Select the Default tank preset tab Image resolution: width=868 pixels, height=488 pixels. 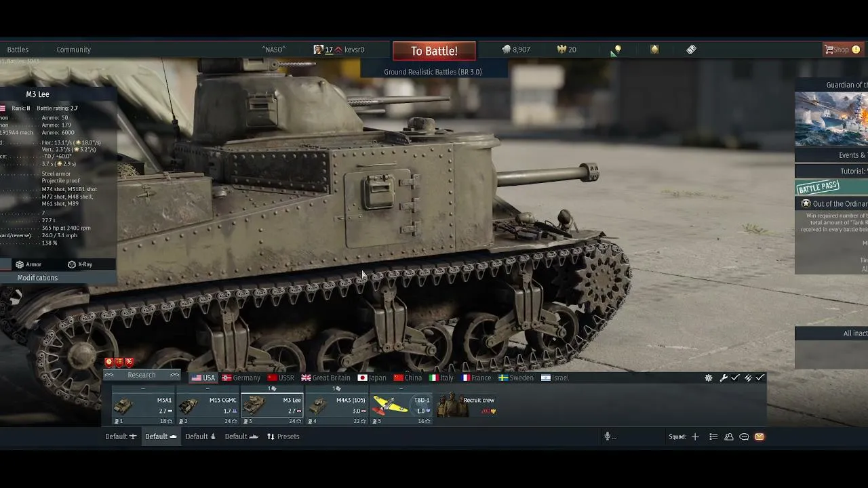pos(161,436)
